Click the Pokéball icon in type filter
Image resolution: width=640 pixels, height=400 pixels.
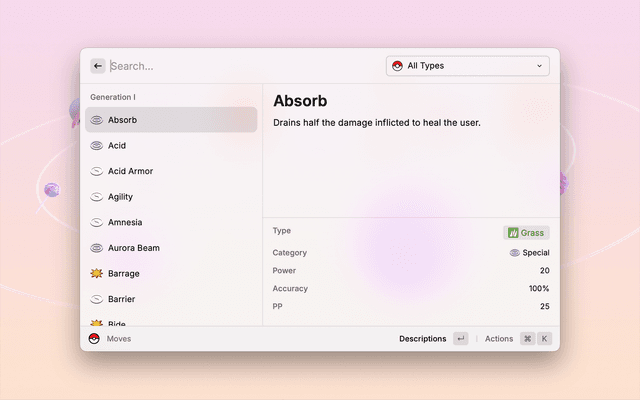[397, 66]
